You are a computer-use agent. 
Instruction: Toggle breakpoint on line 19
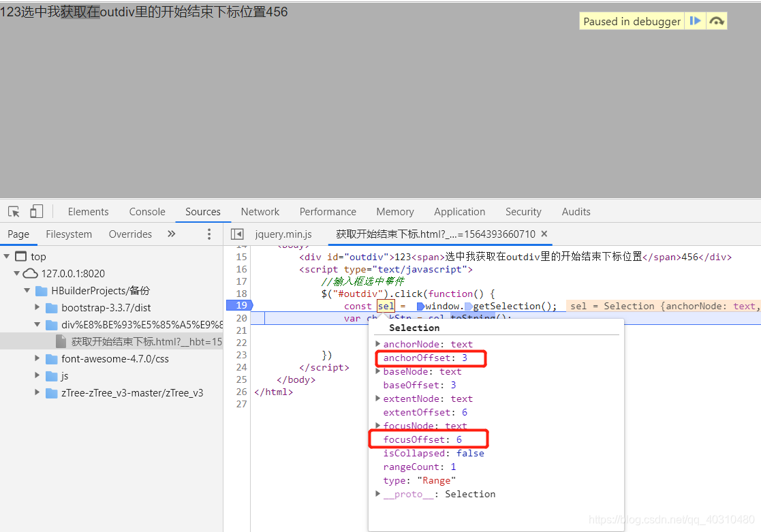[240, 305]
